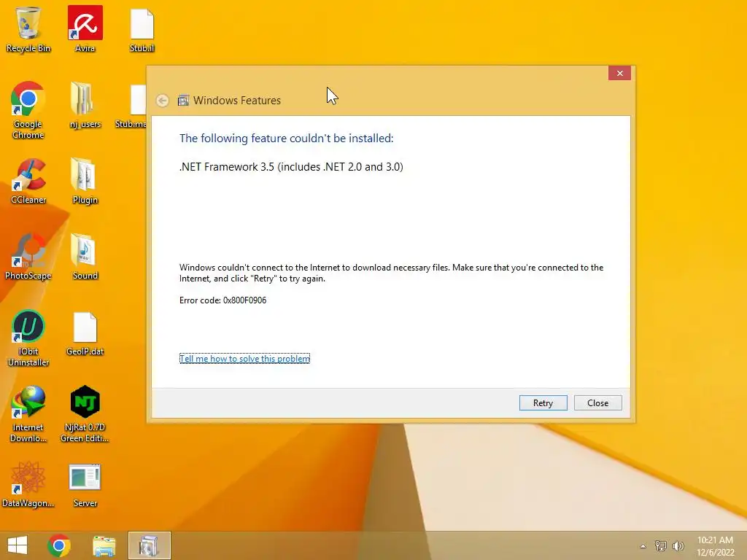Launch Avira antivirus shortcut

point(85,28)
